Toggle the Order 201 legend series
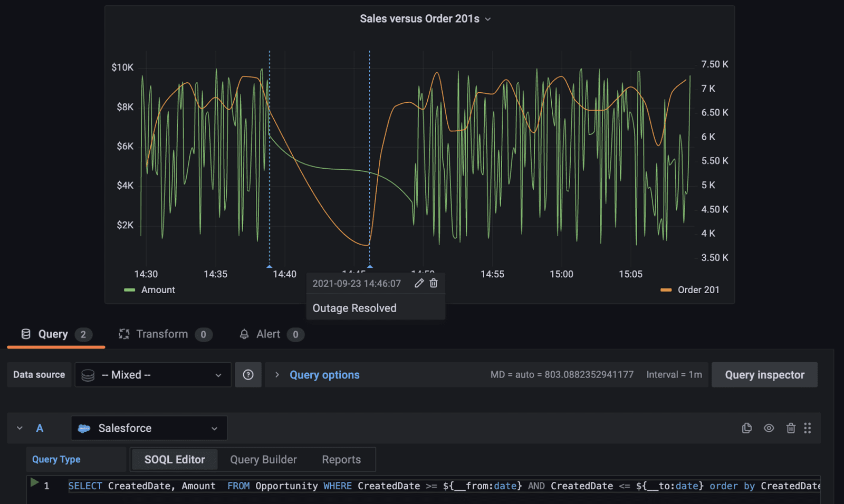 (698, 290)
